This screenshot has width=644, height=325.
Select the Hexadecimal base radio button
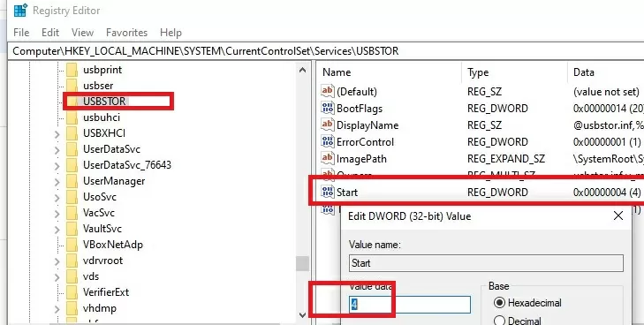(499, 303)
